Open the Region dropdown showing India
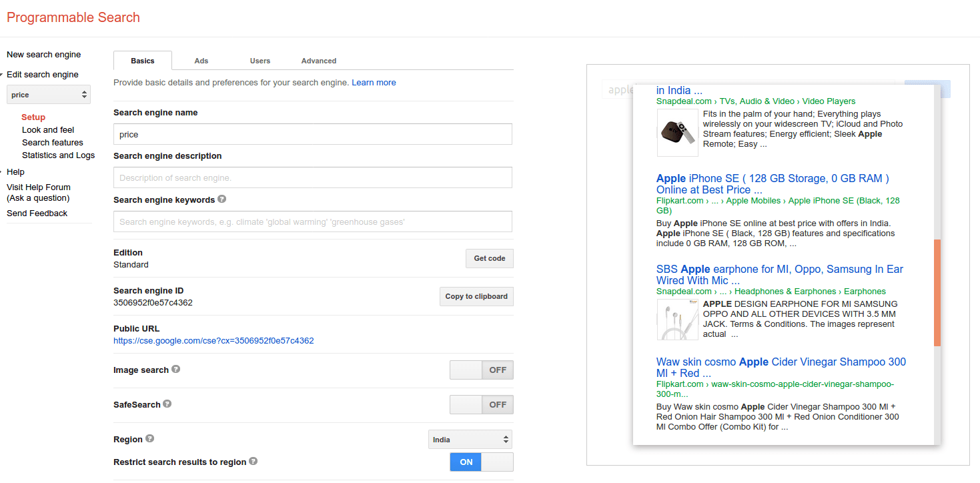This screenshot has height=483, width=980. 470,438
